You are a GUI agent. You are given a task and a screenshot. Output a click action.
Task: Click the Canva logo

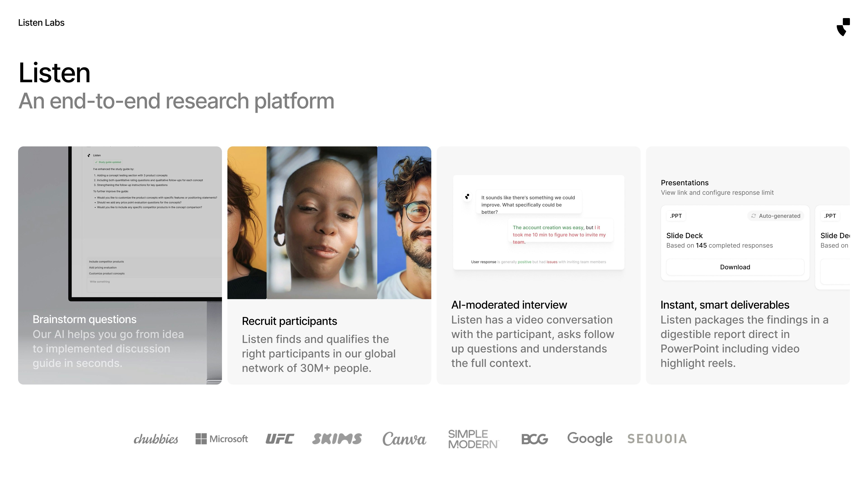coord(404,439)
